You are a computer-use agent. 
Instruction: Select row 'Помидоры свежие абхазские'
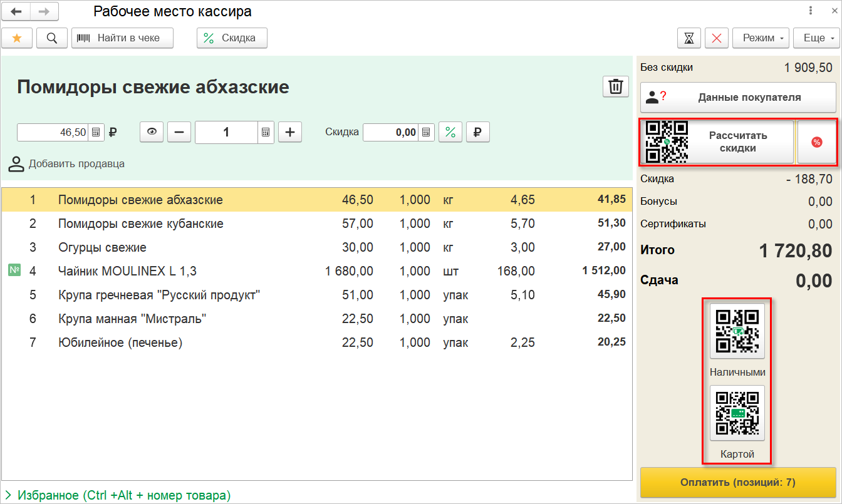click(x=317, y=200)
